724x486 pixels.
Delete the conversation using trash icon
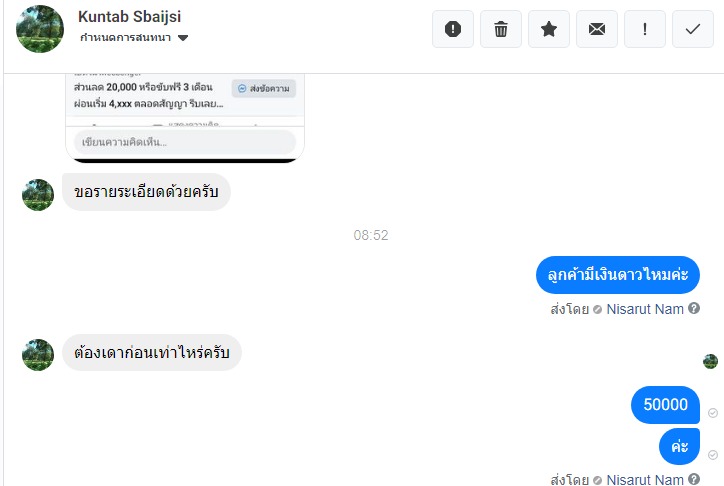(x=501, y=29)
